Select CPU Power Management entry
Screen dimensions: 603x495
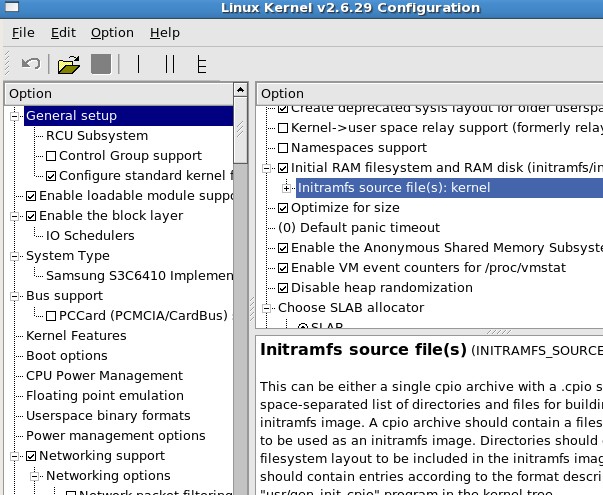pos(90,376)
